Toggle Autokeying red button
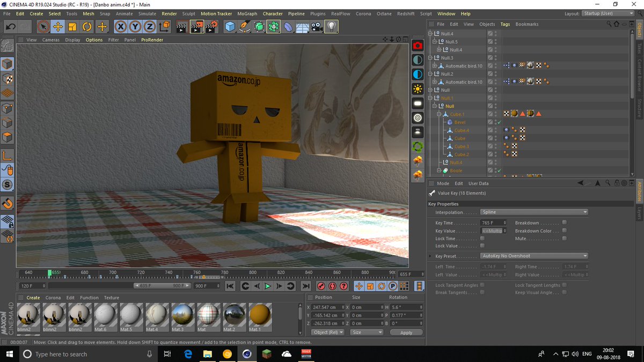This screenshot has height=362, width=644. coord(332,286)
